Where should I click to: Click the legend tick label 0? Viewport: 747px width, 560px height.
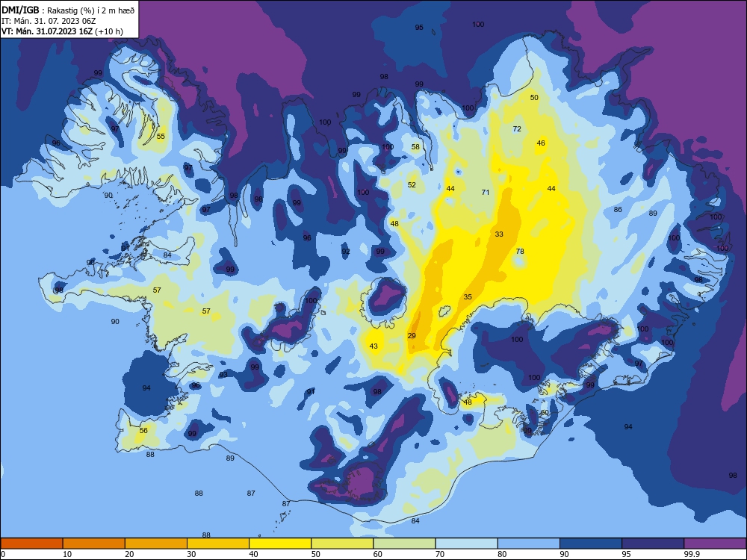(x=3, y=554)
